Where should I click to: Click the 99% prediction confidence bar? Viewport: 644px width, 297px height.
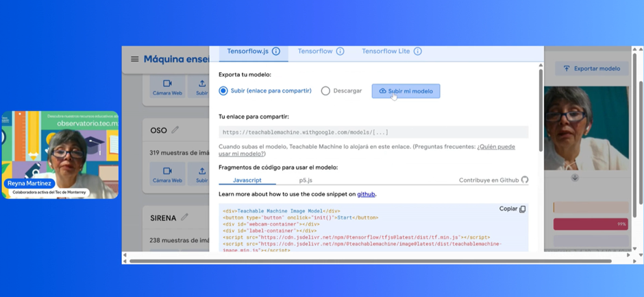(x=591, y=224)
